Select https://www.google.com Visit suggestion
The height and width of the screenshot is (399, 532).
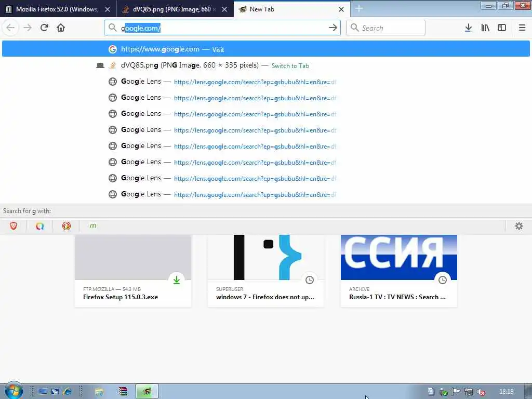click(x=265, y=49)
